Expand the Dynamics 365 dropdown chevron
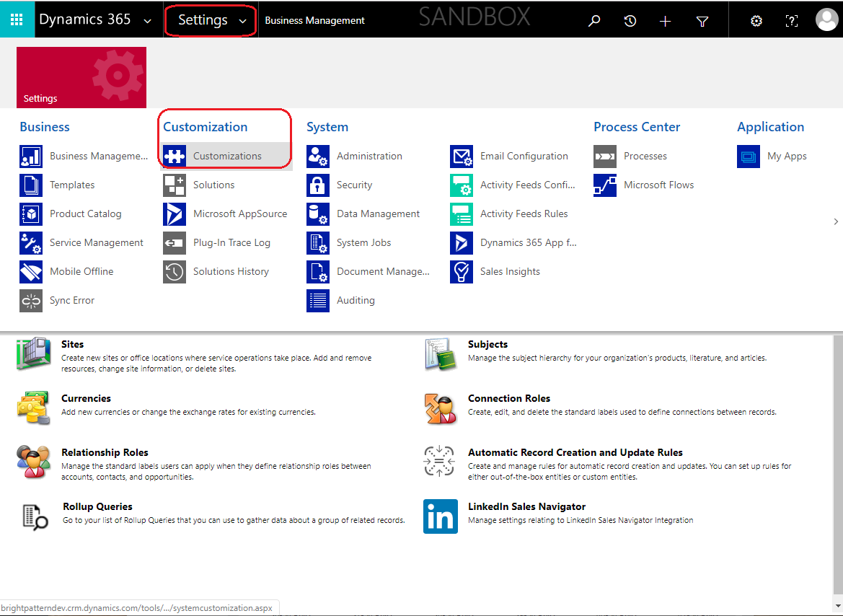Screen dimensions: 843x616 tap(147, 21)
